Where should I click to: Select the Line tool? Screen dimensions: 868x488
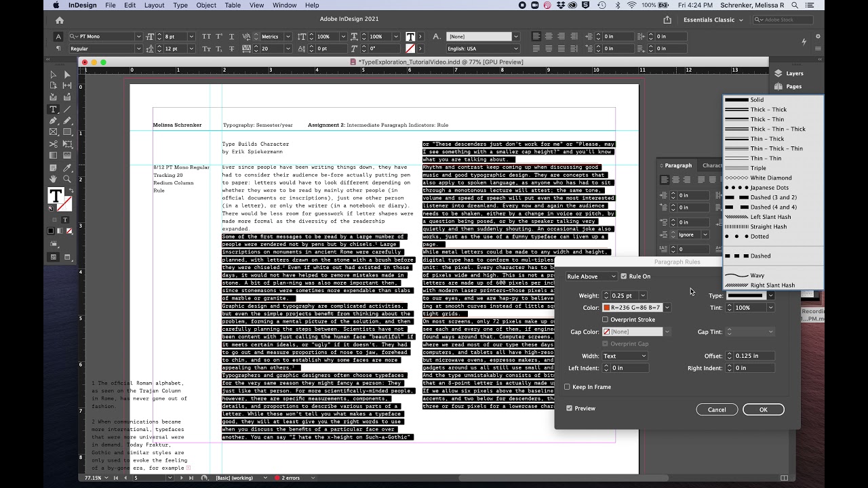[x=67, y=109]
